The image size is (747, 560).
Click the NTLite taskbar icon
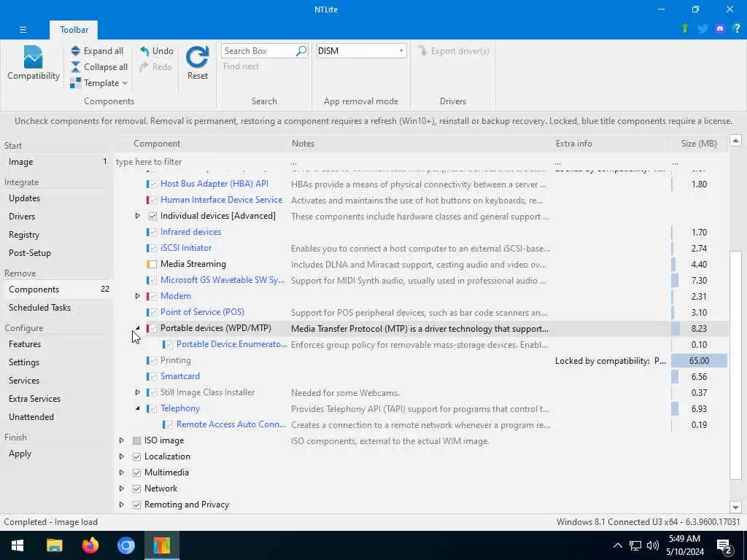(x=161, y=545)
